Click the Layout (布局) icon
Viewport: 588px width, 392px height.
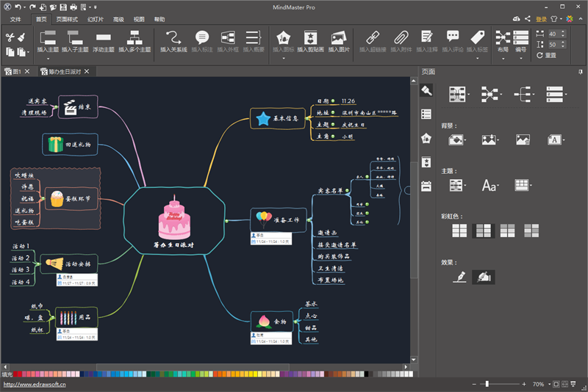coord(503,37)
